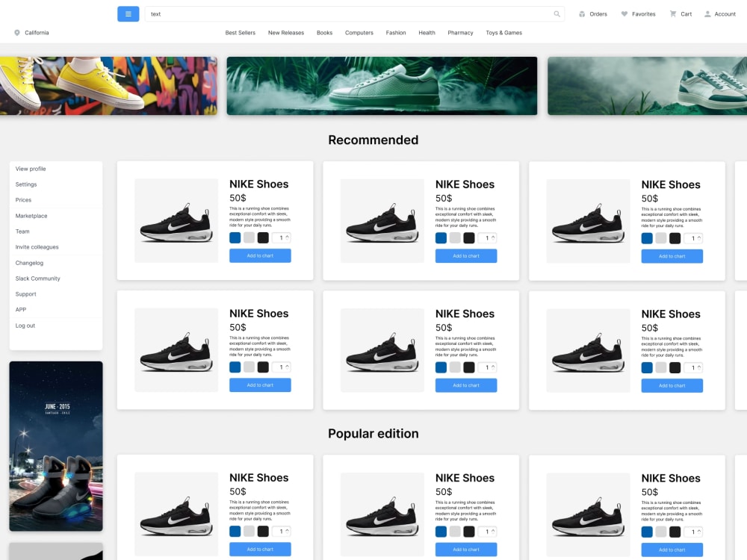Click the magnifier icon in search bar
747x560 pixels.
[557, 13]
